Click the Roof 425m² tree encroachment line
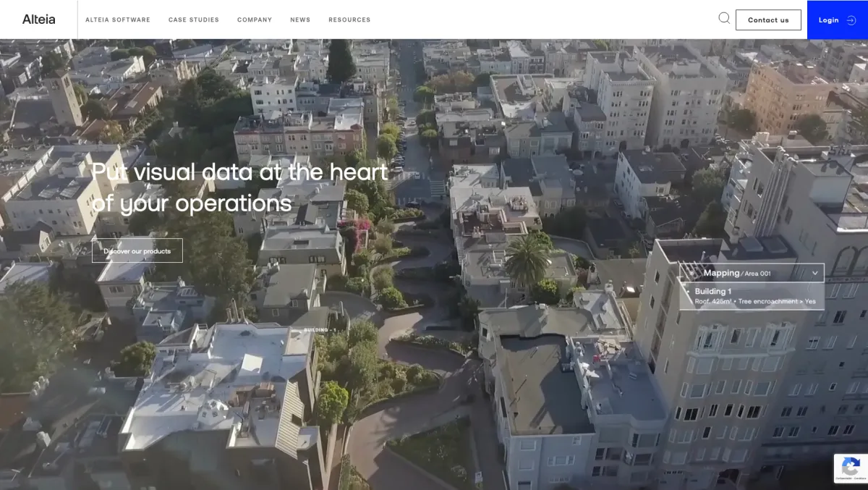The width and height of the screenshot is (868, 490). point(755,301)
